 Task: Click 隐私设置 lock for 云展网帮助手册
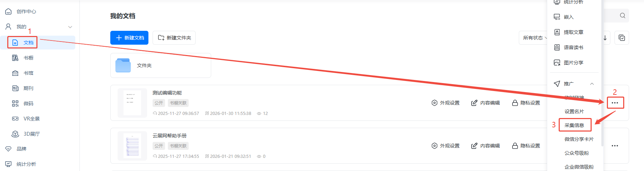[x=515, y=146]
